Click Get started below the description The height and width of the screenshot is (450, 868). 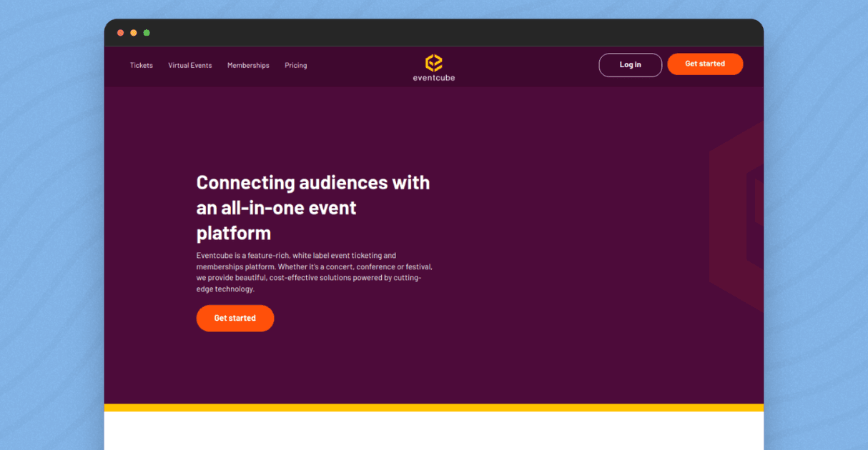pyautogui.click(x=235, y=318)
